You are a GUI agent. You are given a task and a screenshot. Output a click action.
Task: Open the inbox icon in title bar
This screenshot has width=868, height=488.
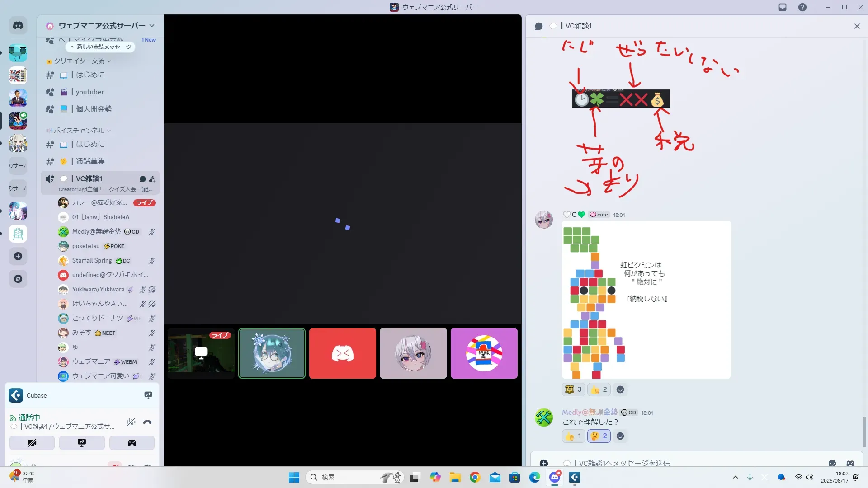pos(783,7)
